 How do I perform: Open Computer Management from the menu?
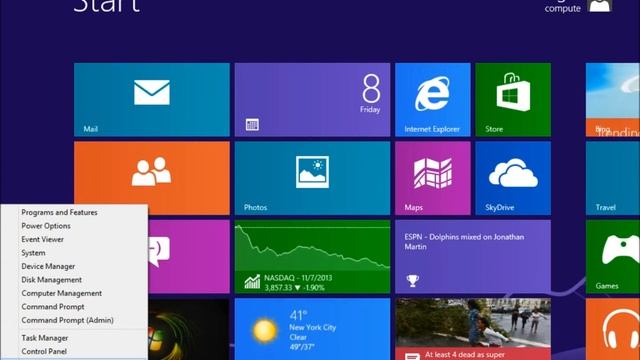pyautogui.click(x=62, y=293)
